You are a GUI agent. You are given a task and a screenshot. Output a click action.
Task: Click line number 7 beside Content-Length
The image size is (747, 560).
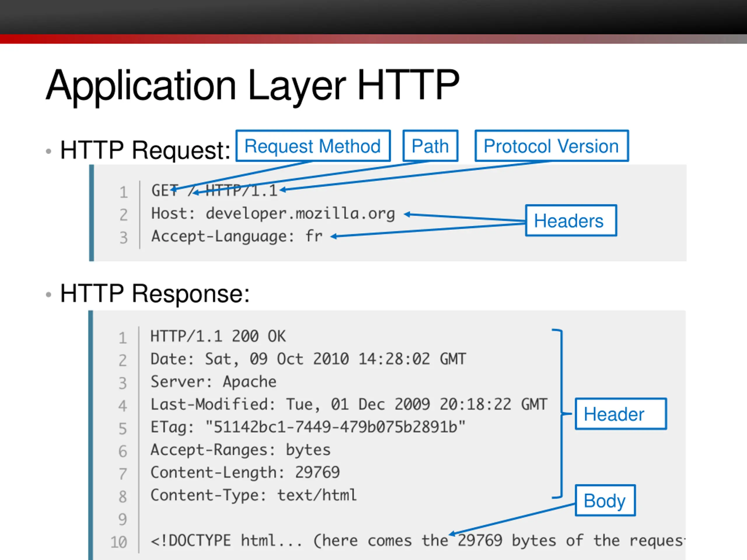point(123,474)
